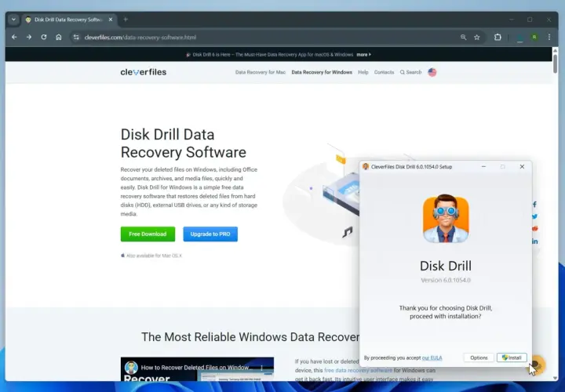Click the 'more' link in top banner
The width and height of the screenshot is (565, 392).
coord(363,55)
